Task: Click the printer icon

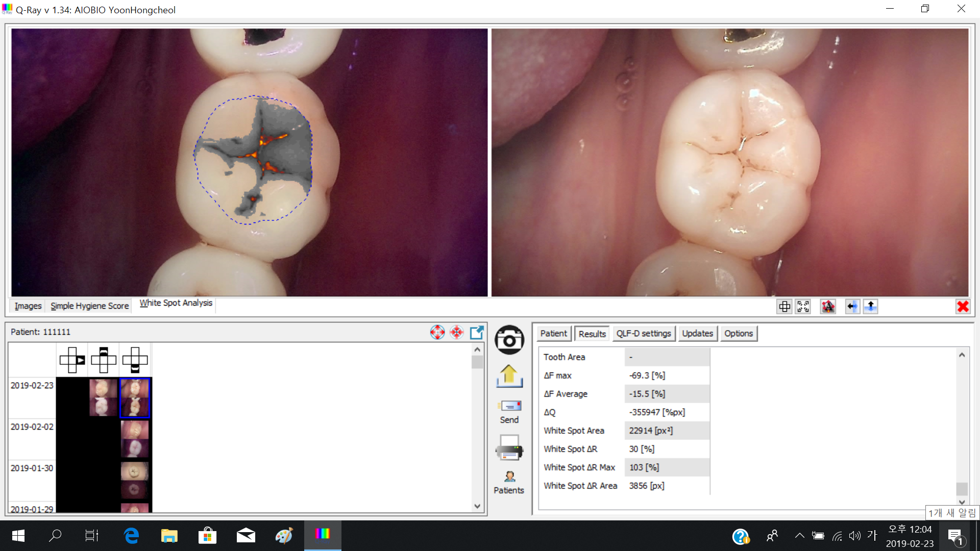Action: [x=509, y=447]
